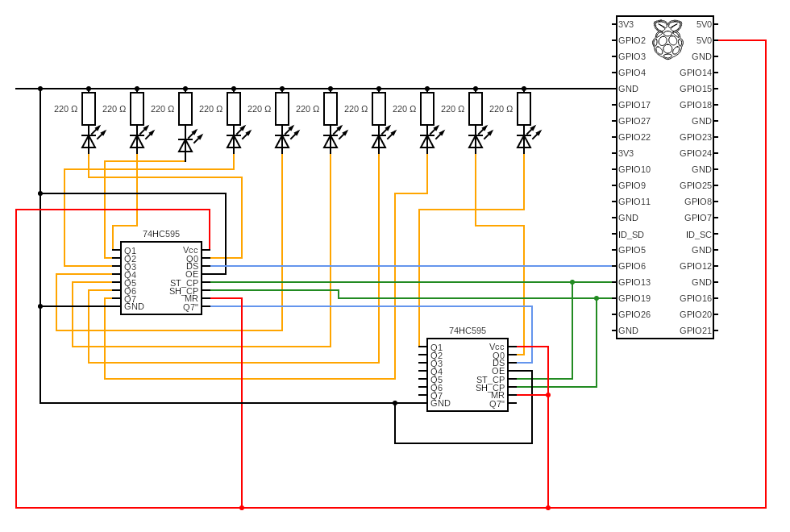790x532 pixels.
Task: Click the left 74HC595's Q1 pin label
Action: (x=130, y=251)
